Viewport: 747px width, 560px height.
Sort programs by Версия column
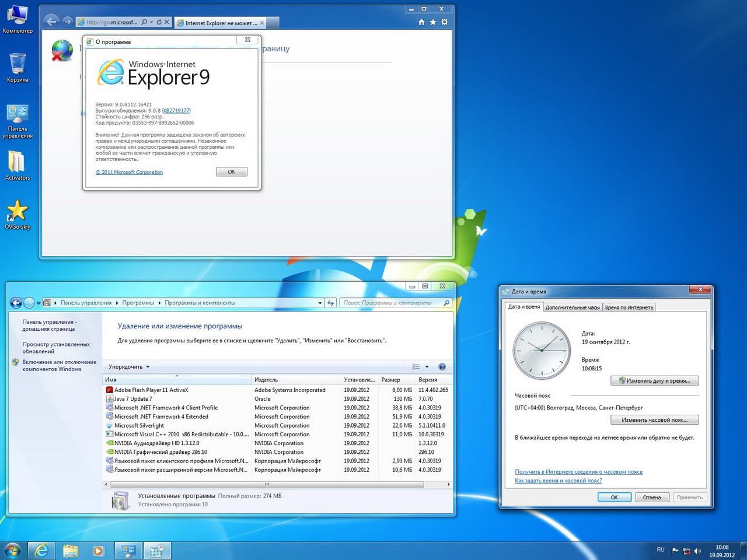coord(434,380)
